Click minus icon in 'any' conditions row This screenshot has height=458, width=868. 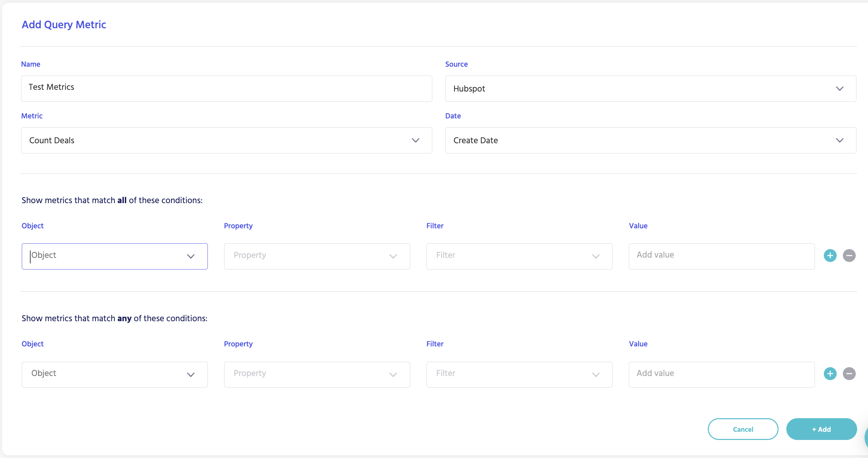tap(849, 374)
